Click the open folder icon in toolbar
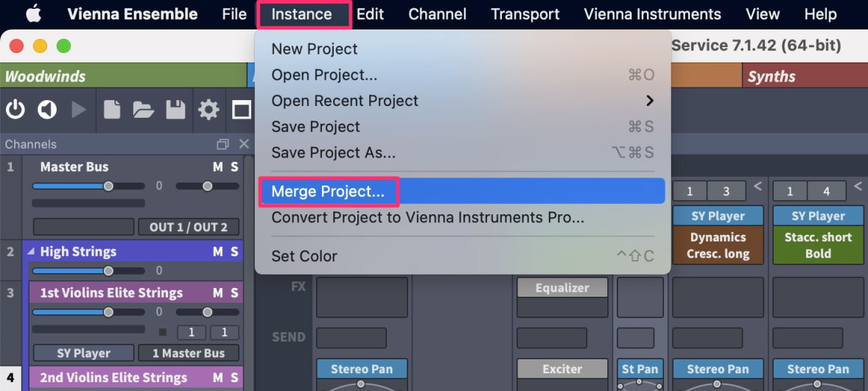The image size is (868, 391). (144, 110)
